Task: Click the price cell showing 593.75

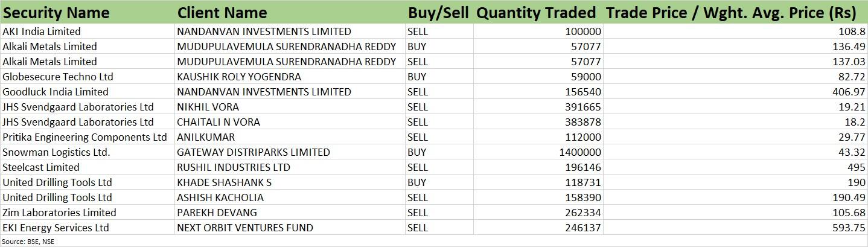Action: (735, 228)
